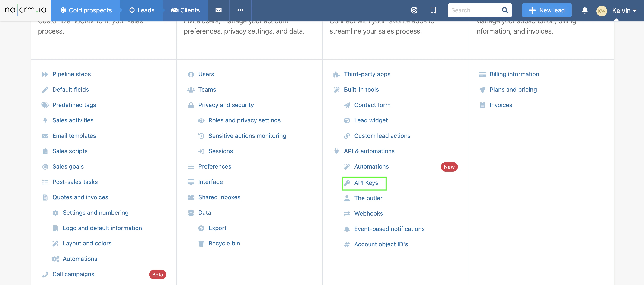Open the bookmark icon in header
The width and height of the screenshot is (644, 285).
click(x=433, y=10)
